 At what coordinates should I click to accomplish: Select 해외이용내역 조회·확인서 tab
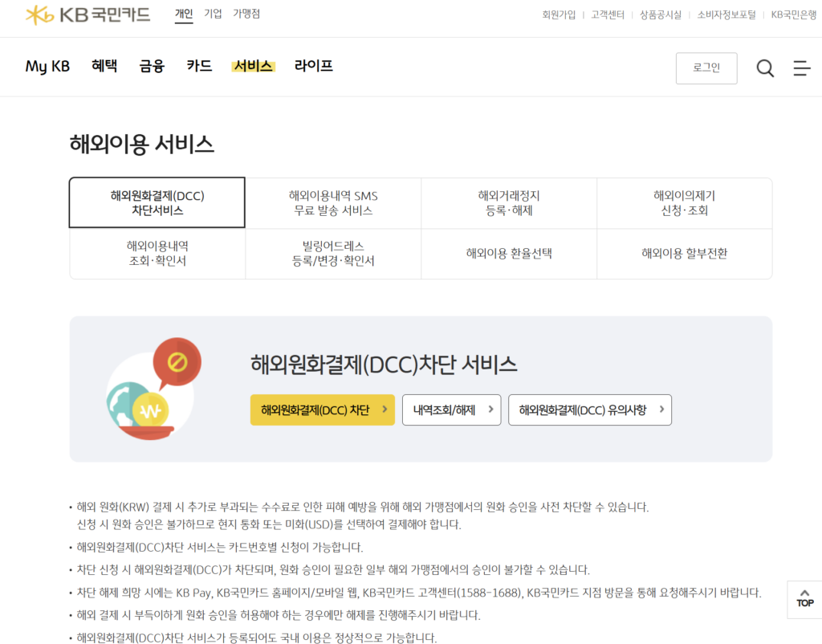click(157, 253)
